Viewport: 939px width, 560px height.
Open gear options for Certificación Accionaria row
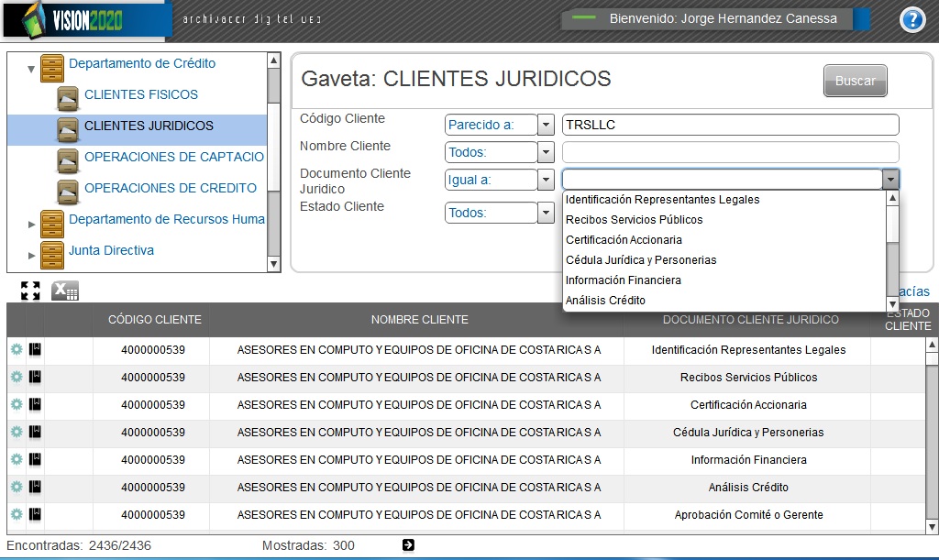point(17,404)
